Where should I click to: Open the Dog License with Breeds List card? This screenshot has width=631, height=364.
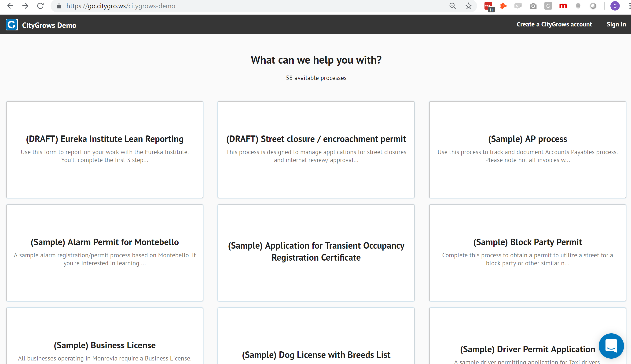pyautogui.click(x=316, y=336)
